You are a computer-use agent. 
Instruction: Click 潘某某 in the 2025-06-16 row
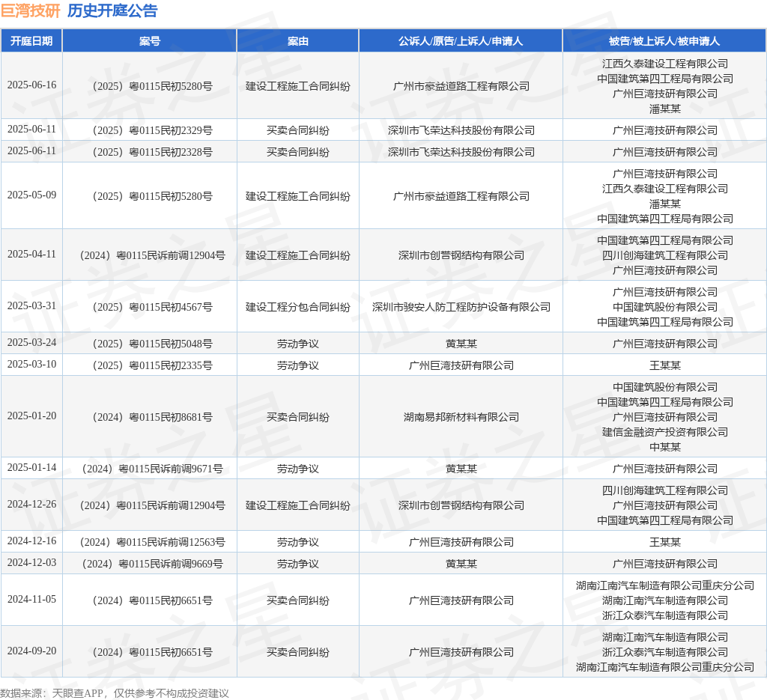[x=665, y=109]
